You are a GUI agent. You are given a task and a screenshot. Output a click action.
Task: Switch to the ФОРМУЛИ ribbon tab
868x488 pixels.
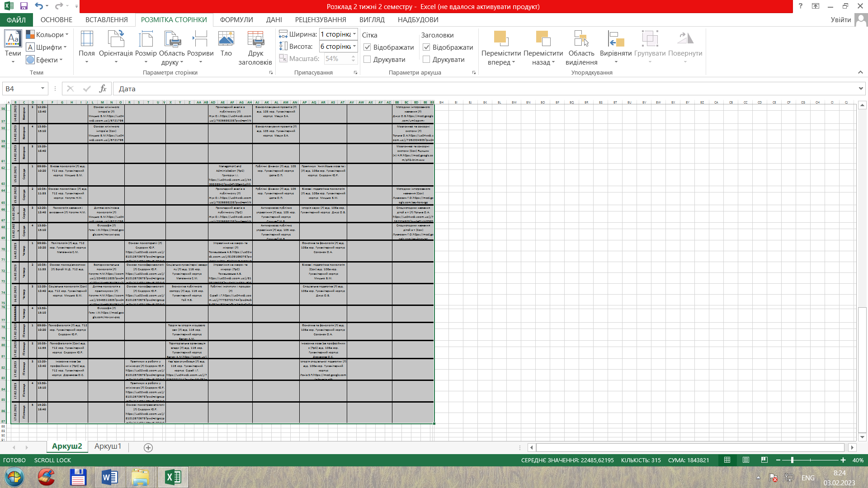[x=236, y=20]
